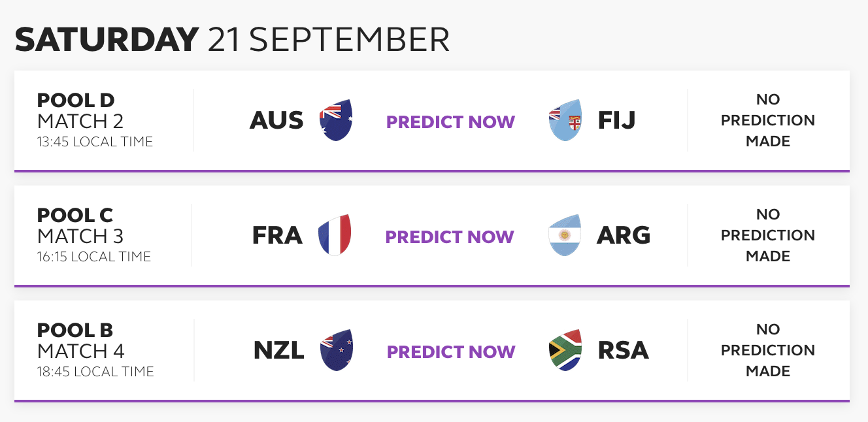Open Pool C Match 3 details
868x422 pixels.
pos(93,236)
